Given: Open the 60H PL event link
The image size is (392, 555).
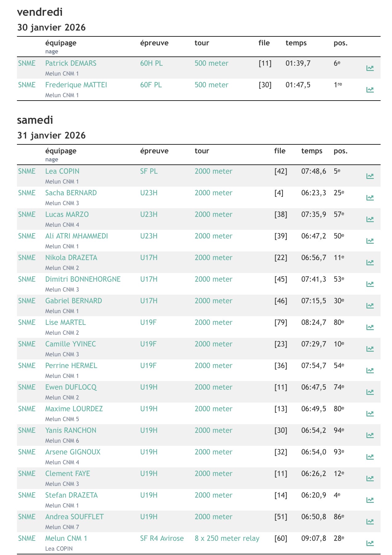Looking at the screenshot, I should coord(151,63).
